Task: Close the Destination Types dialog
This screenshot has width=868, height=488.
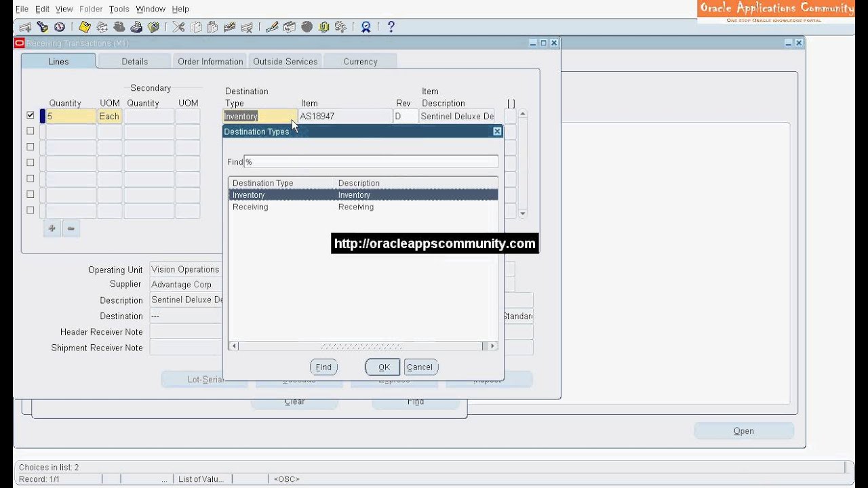Action: [x=497, y=131]
